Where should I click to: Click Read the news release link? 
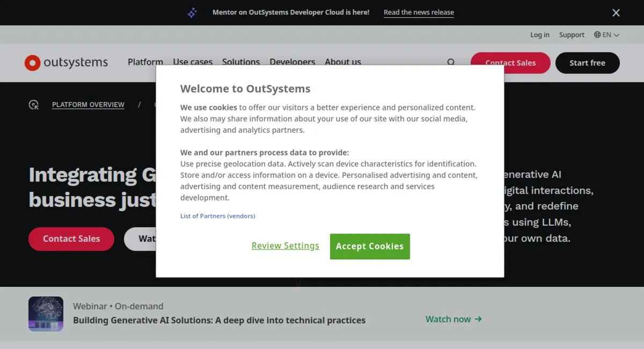click(x=419, y=12)
